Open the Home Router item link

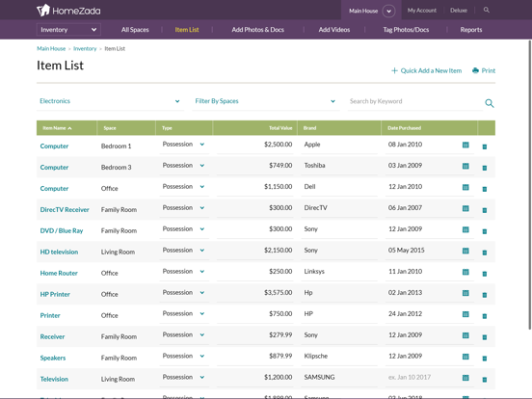(59, 273)
